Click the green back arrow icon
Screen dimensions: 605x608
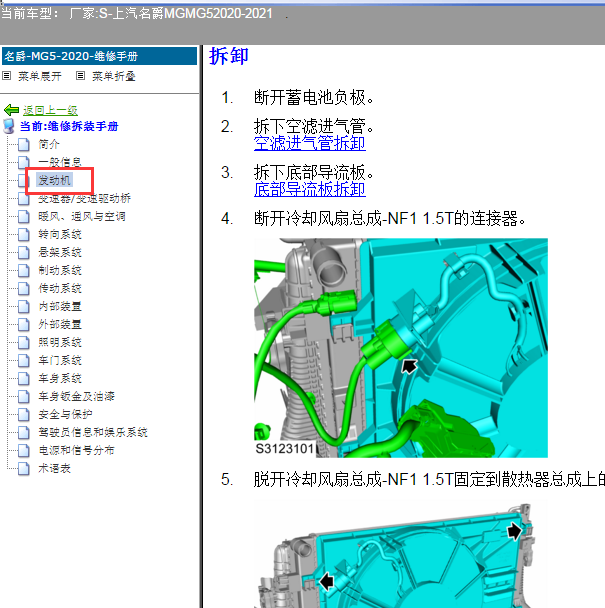[x=11, y=110]
